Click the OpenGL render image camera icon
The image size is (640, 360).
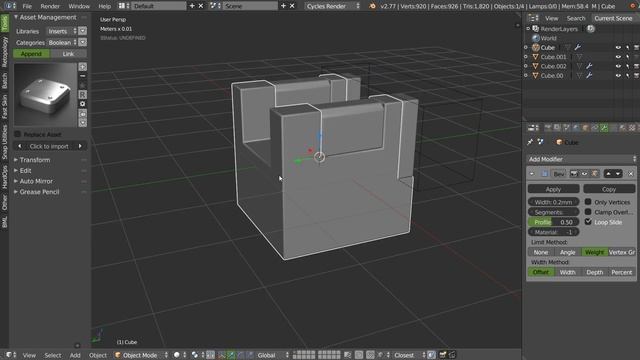click(x=442, y=355)
